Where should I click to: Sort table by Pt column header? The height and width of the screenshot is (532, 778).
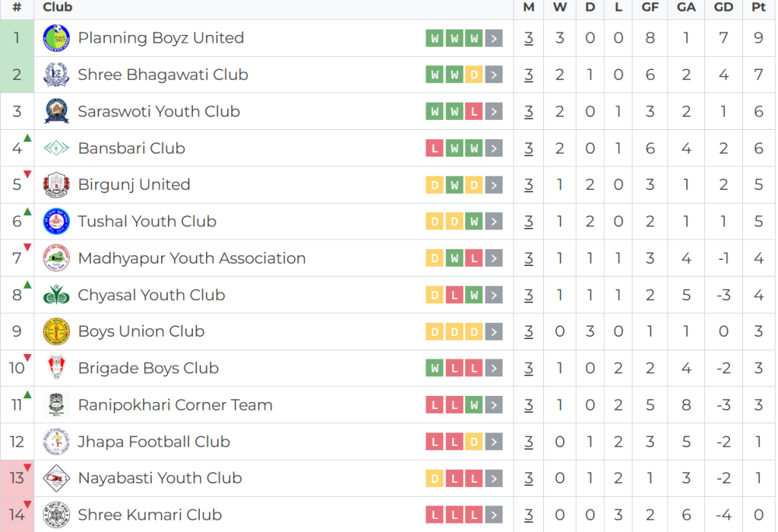(x=757, y=8)
